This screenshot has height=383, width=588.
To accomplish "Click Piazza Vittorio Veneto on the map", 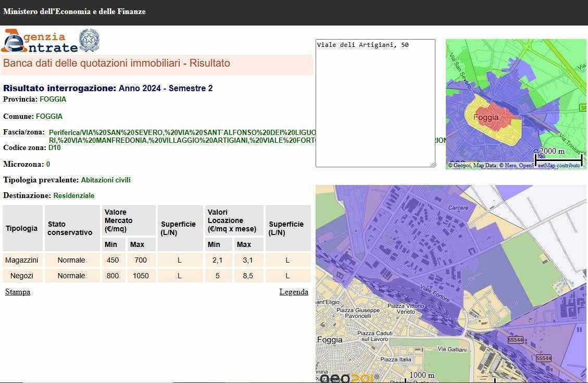I will tap(405, 308).
